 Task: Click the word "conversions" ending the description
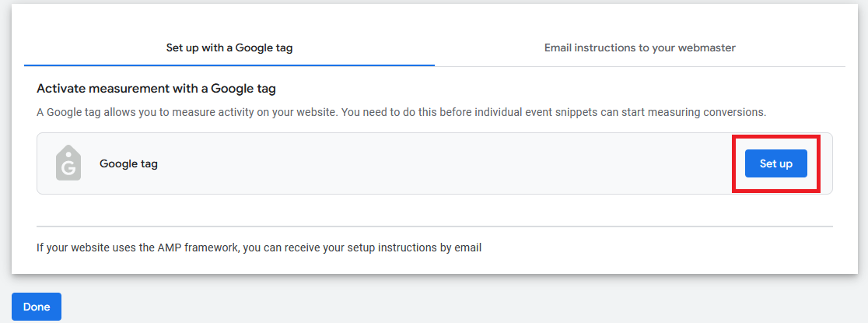point(737,112)
